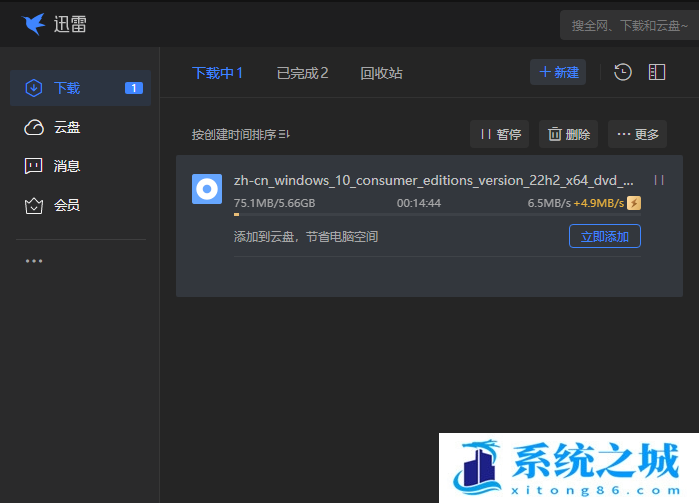Click the download count badge 1
699x503 pixels.
click(x=134, y=88)
